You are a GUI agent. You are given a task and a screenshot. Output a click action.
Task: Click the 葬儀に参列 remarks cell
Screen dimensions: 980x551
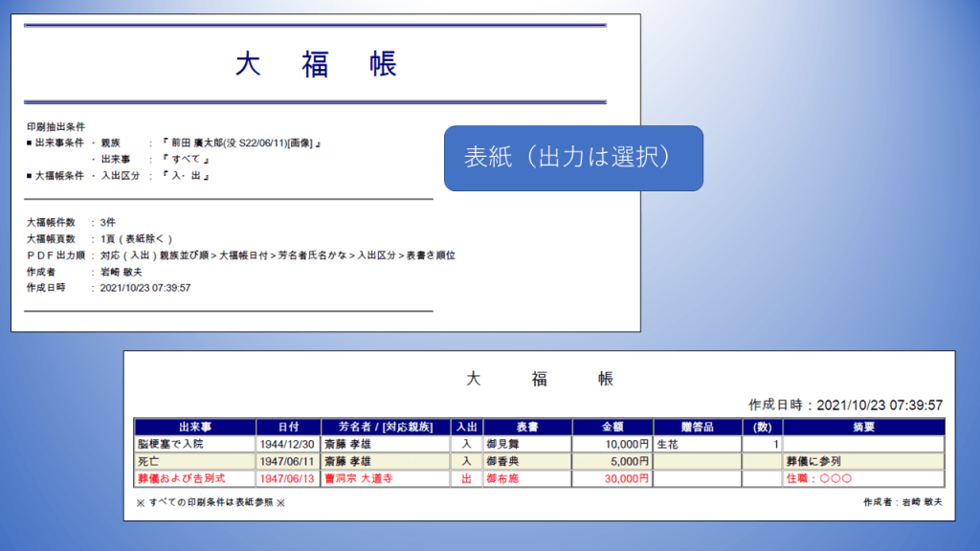click(x=813, y=461)
